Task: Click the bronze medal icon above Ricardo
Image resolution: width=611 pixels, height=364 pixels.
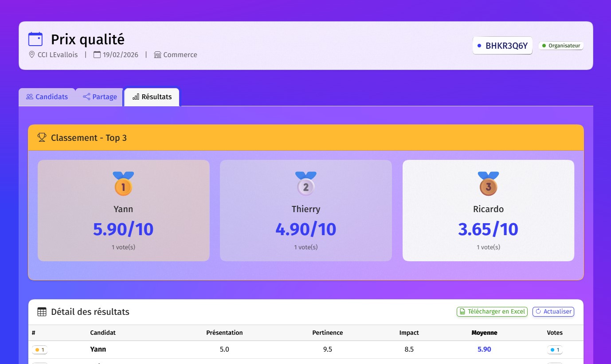Action: 488,184
